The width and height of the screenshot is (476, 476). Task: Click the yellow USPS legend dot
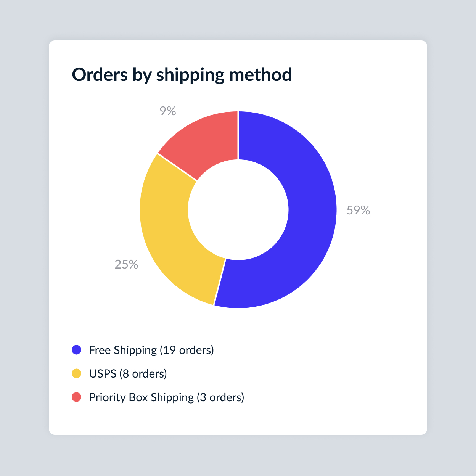click(77, 373)
